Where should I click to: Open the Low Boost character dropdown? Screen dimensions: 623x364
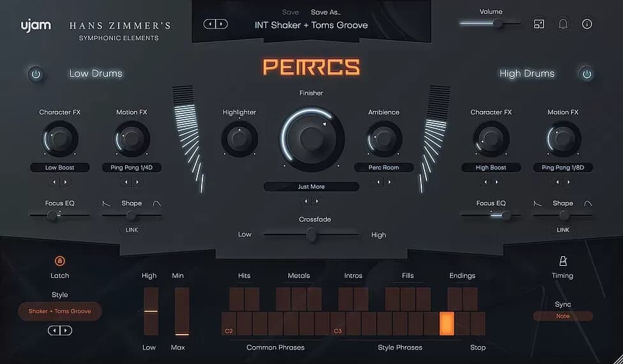(59, 168)
